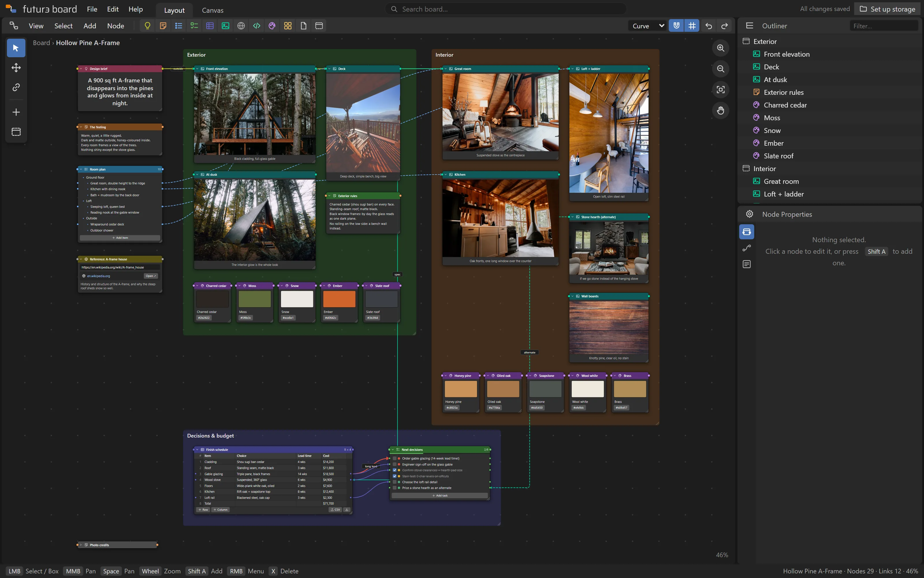Add a bulleted list node
Screen dimensions: 924x578
point(179,26)
